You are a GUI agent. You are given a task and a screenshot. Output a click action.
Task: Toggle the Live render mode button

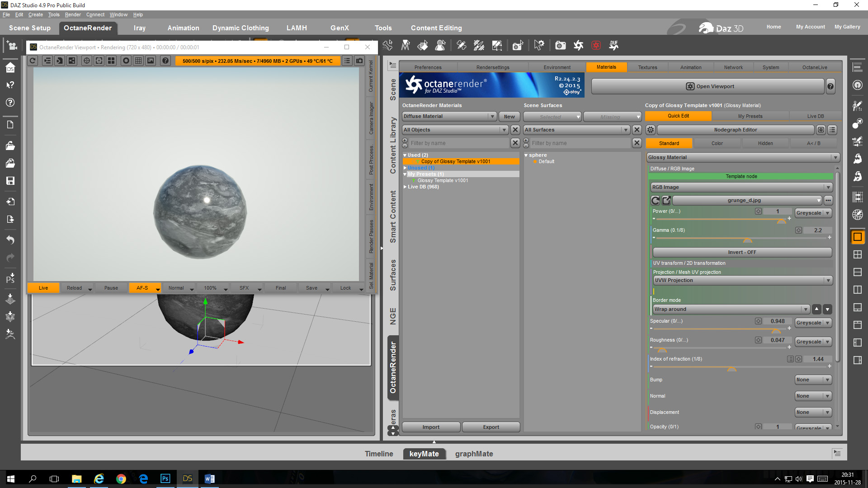click(43, 288)
